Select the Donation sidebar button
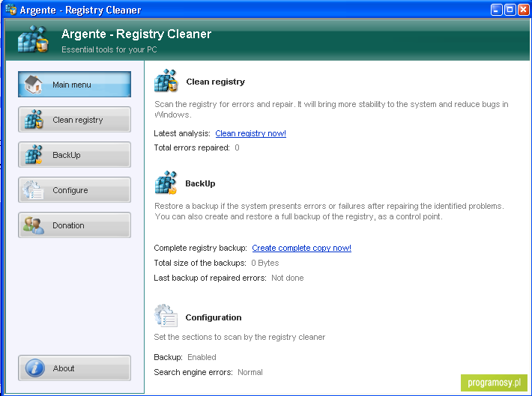 point(74,225)
